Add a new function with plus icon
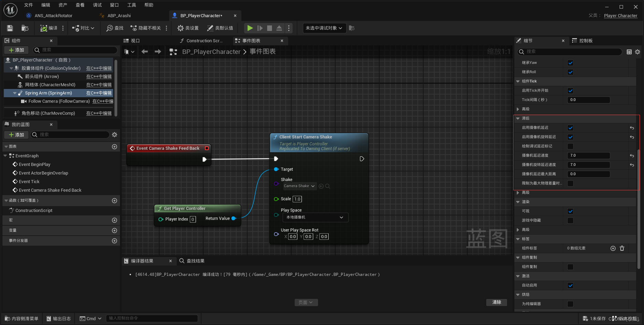The height and width of the screenshot is (325, 644). (x=114, y=201)
